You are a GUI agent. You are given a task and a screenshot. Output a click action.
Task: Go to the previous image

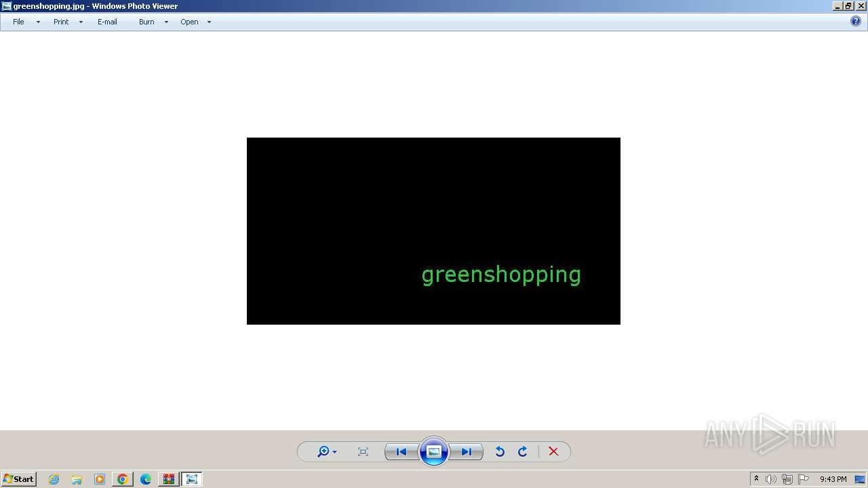point(401,451)
